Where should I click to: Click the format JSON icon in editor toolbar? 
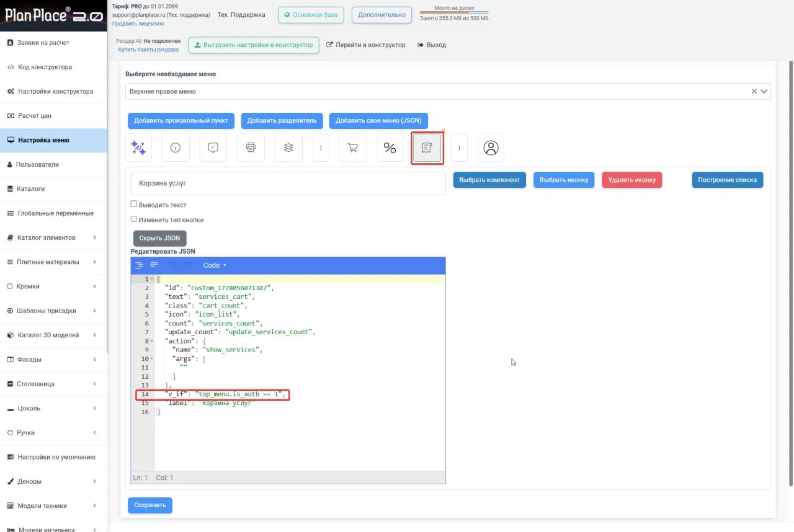coord(139,265)
